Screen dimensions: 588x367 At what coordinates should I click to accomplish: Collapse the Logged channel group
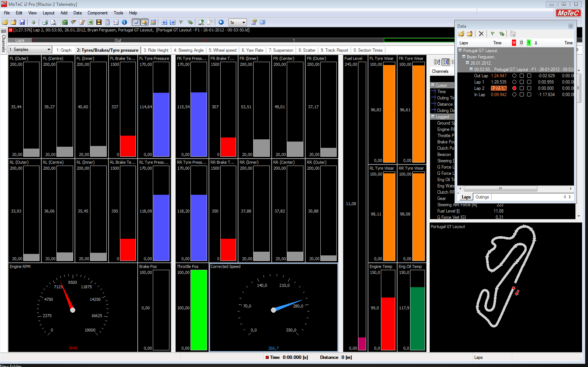[433, 116]
